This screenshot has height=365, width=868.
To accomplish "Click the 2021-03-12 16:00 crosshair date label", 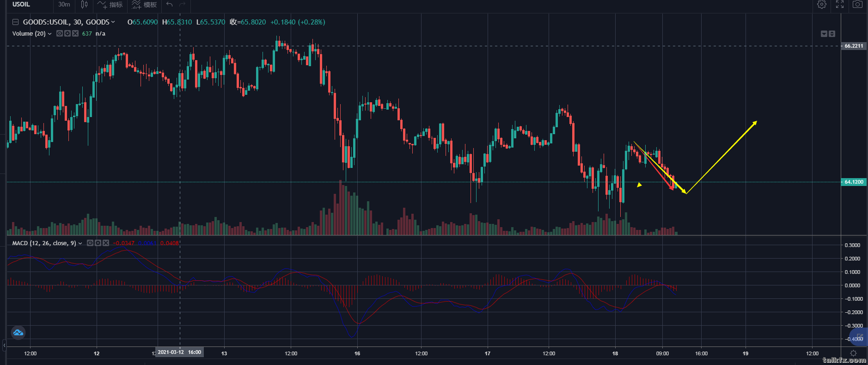I will tap(180, 352).
